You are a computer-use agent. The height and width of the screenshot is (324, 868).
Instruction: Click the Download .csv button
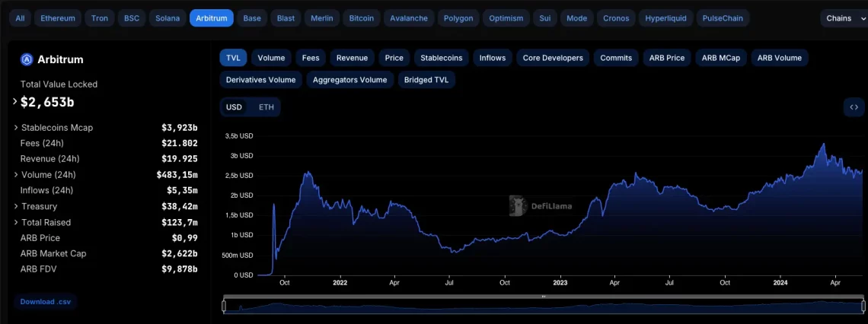(x=46, y=302)
